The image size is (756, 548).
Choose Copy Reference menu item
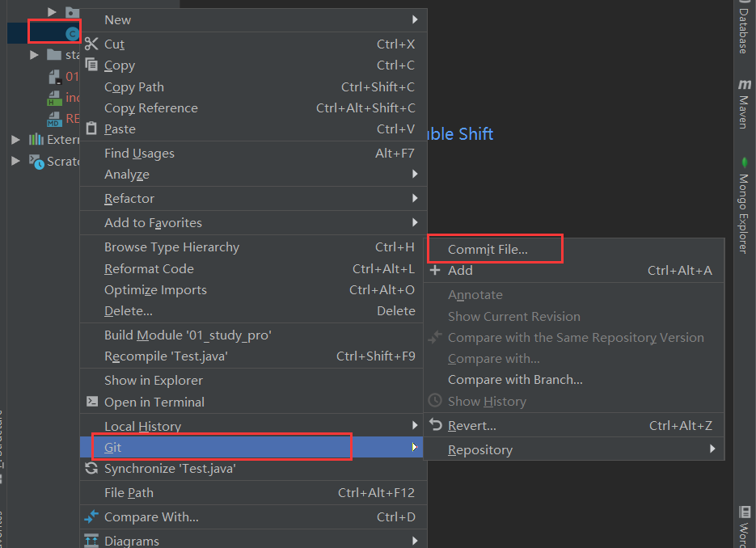tap(253, 108)
